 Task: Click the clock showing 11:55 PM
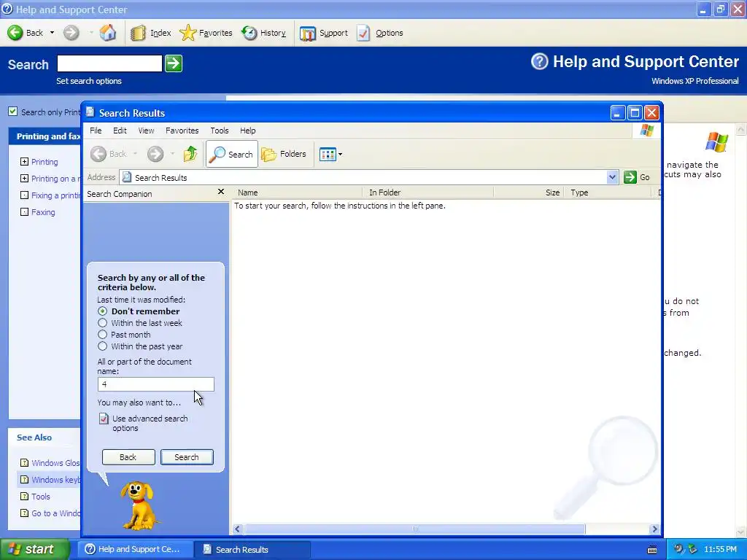(x=720, y=550)
